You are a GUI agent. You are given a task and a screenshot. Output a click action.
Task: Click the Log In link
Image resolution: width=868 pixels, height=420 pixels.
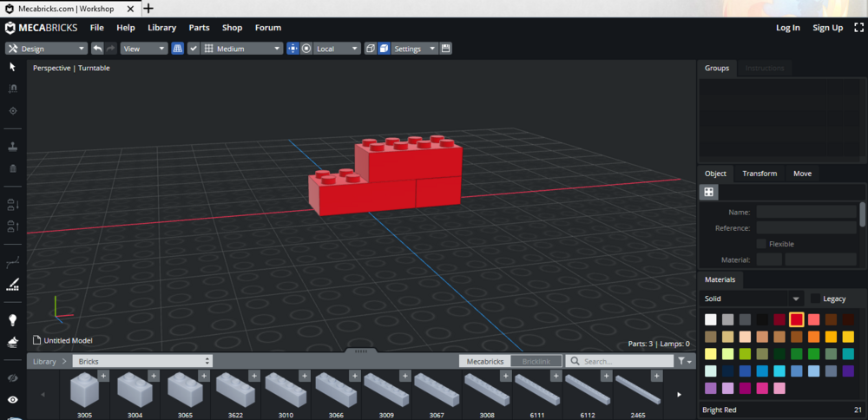tap(788, 28)
